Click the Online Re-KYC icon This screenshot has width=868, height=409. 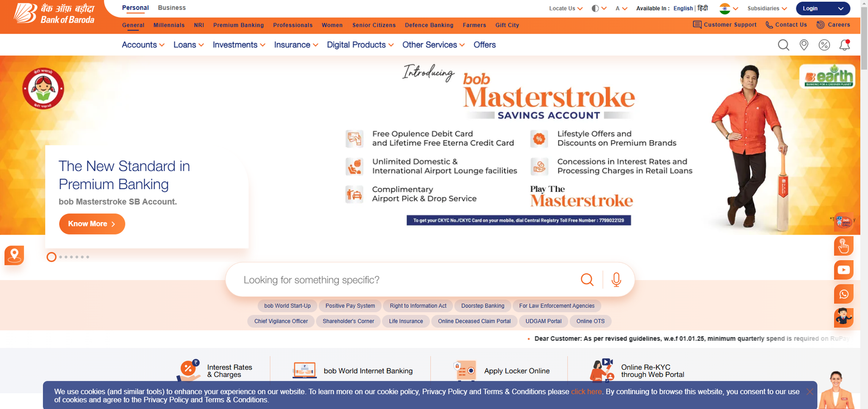[x=602, y=370]
